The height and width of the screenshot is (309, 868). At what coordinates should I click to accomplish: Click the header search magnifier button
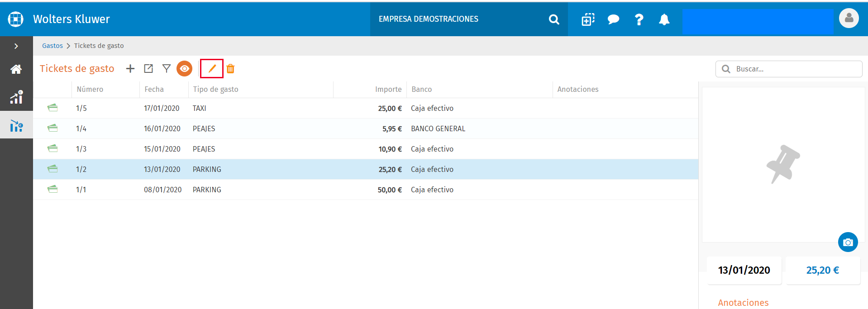554,19
